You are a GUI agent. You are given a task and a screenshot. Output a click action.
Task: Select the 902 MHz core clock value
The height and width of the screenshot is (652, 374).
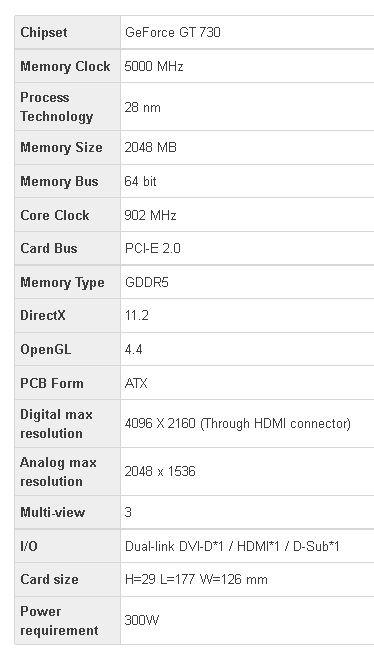[x=150, y=215]
